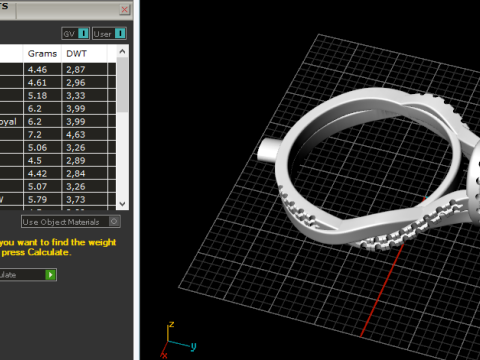Select the 4.46 grams cell

[x=42, y=69]
